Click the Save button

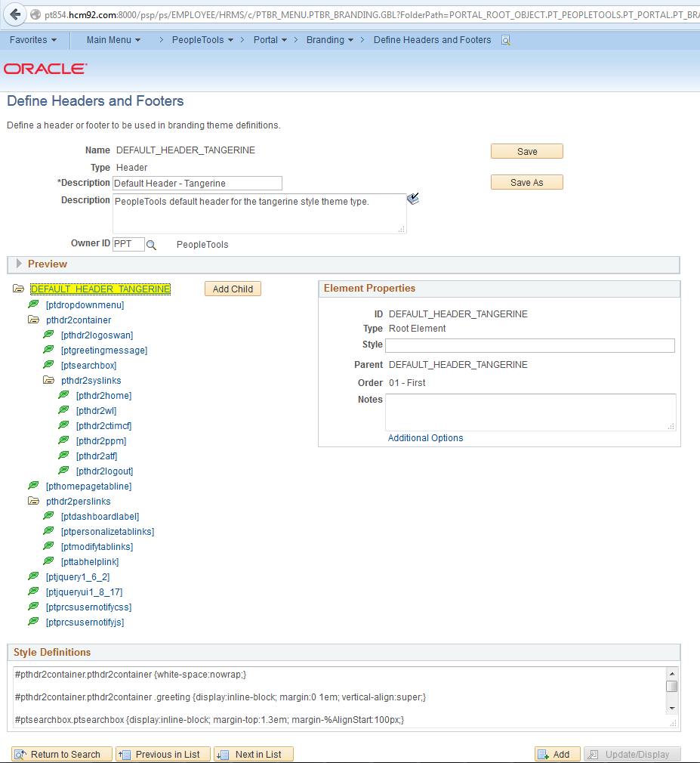[x=526, y=151]
